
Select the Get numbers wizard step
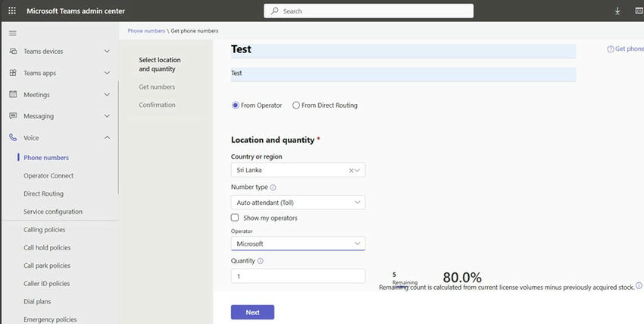[x=157, y=87]
